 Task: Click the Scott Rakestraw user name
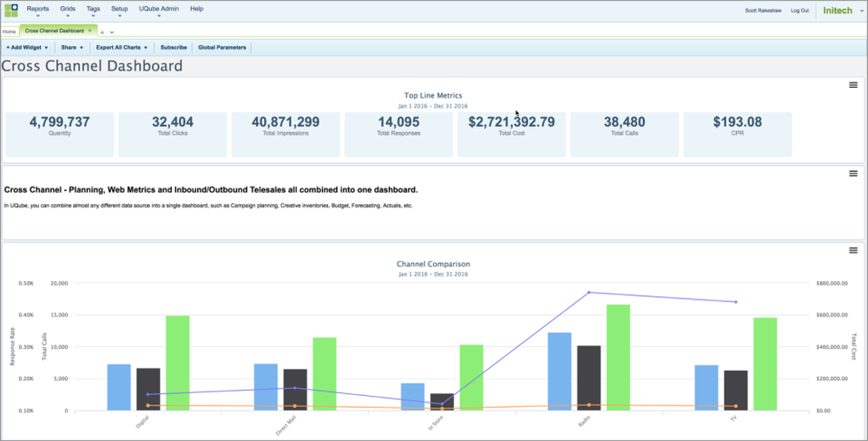click(763, 10)
